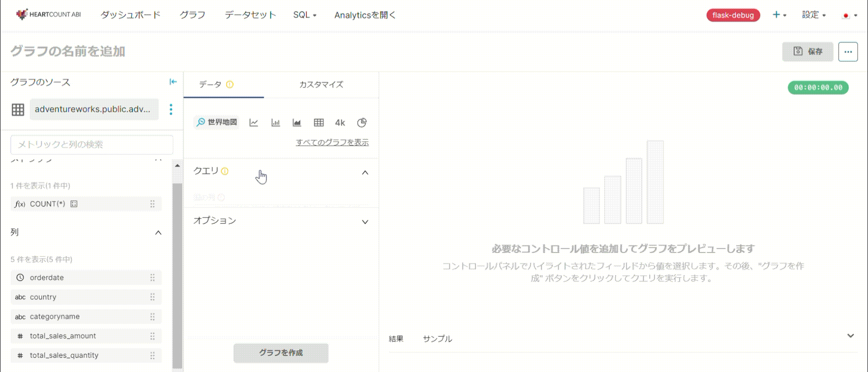Viewport: 868px width, 372px height.
Task: Switch to the カスタマイズ tab
Action: (x=321, y=85)
